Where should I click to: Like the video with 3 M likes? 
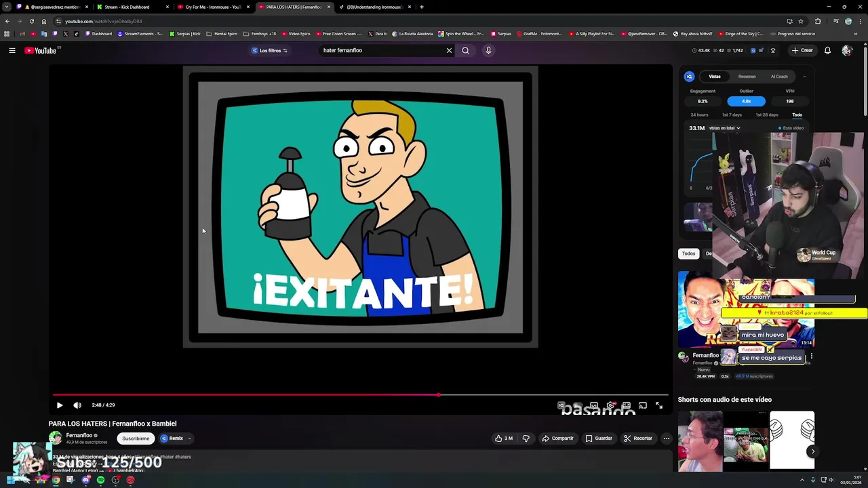(503, 439)
